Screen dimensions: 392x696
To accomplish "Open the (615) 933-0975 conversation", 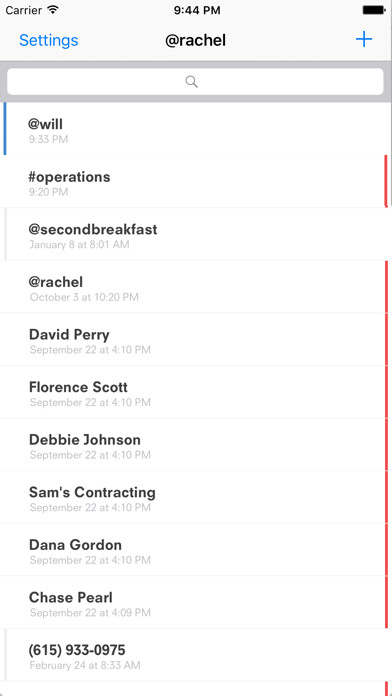I will click(x=196, y=655).
